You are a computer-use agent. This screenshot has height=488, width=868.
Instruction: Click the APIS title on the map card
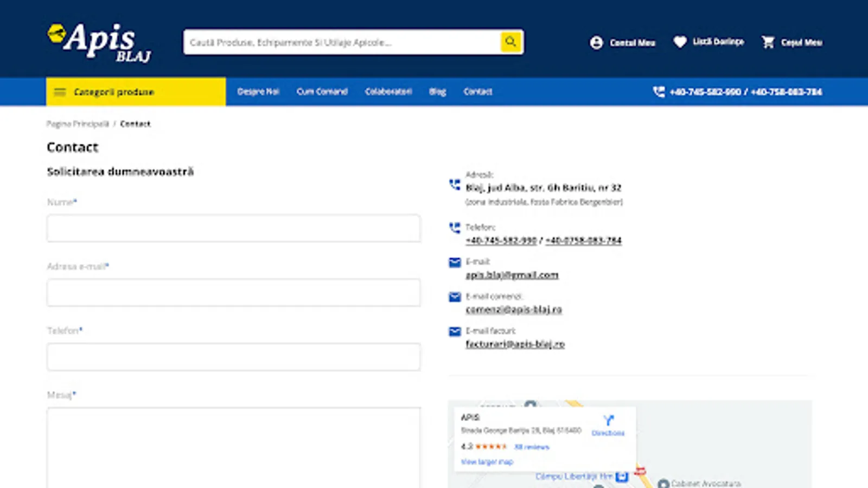(470, 417)
